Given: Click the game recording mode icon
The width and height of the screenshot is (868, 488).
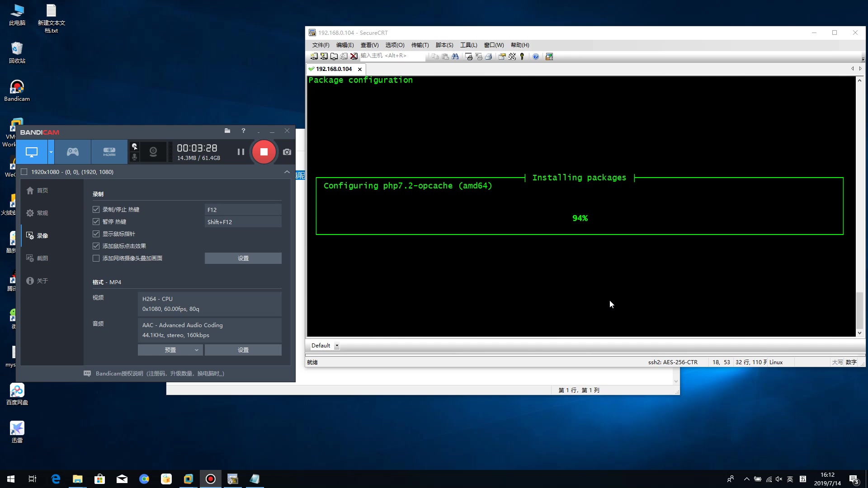Looking at the screenshot, I should [x=73, y=151].
